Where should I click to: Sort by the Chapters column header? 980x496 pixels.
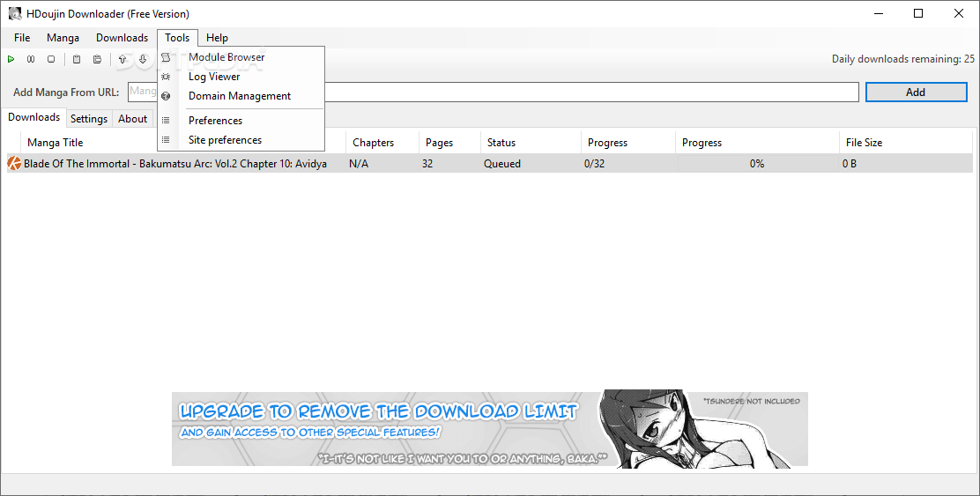coord(382,143)
